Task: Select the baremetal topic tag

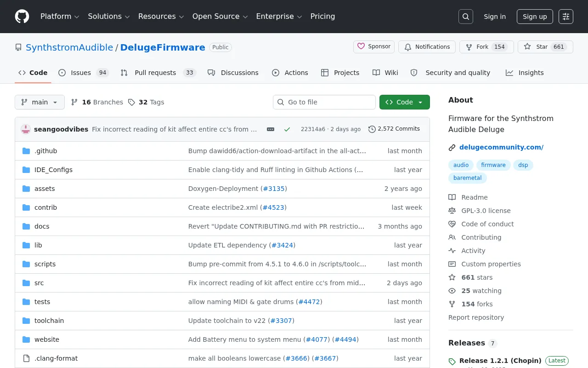Action: 467,178
